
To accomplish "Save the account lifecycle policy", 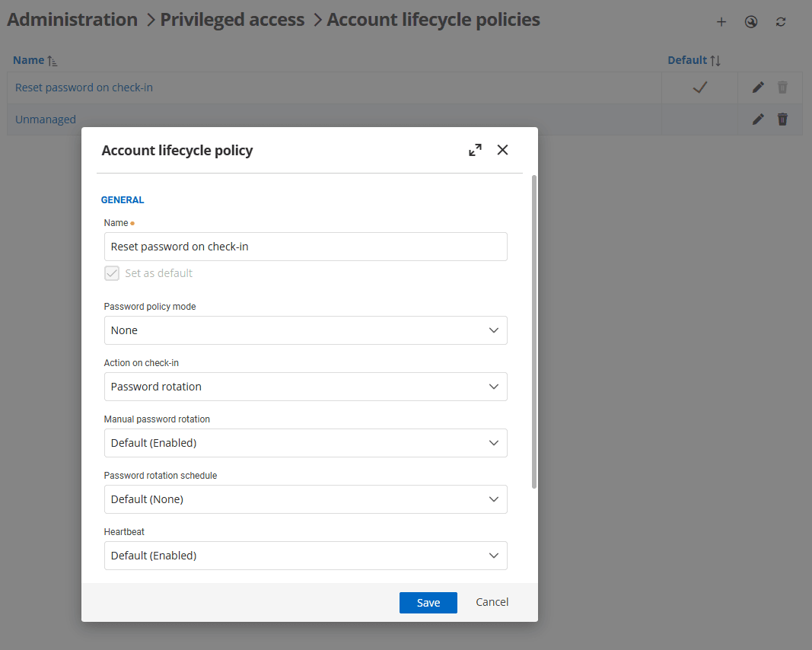I will [x=428, y=602].
